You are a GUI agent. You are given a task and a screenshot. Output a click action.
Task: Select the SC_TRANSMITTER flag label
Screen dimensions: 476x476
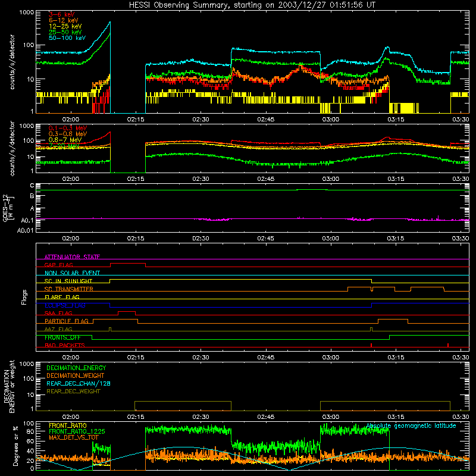[x=69, y=289]
